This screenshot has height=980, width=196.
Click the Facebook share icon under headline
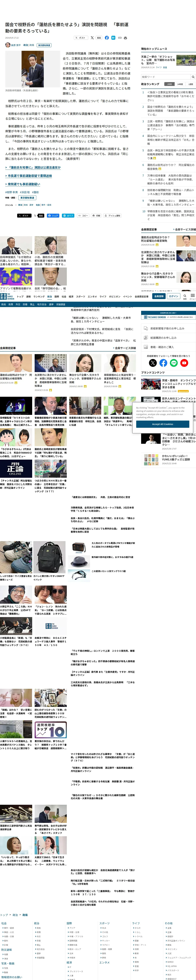(107, 38)
